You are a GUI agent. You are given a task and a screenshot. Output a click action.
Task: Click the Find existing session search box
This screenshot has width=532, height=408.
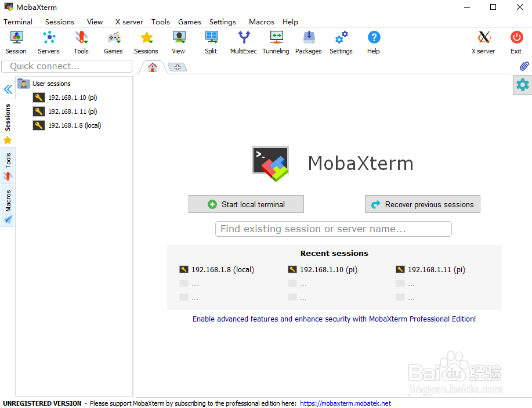tap(334, 229)
